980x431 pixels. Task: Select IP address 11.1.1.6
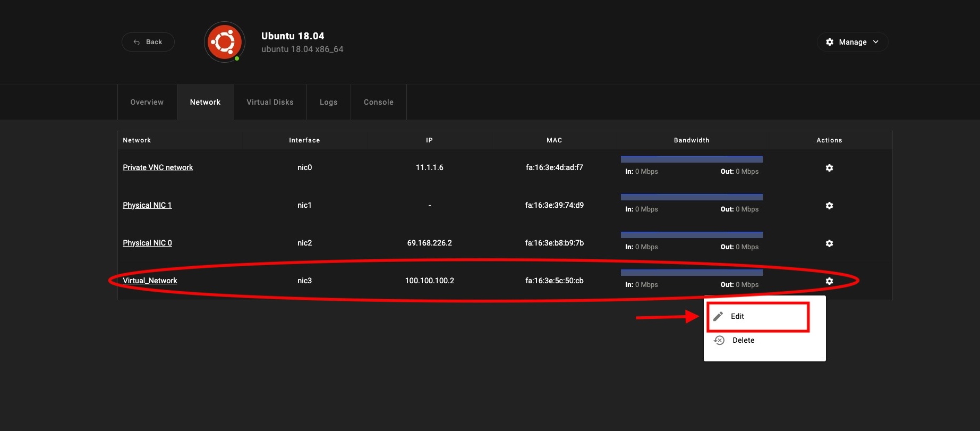click(x=429, y=167)
